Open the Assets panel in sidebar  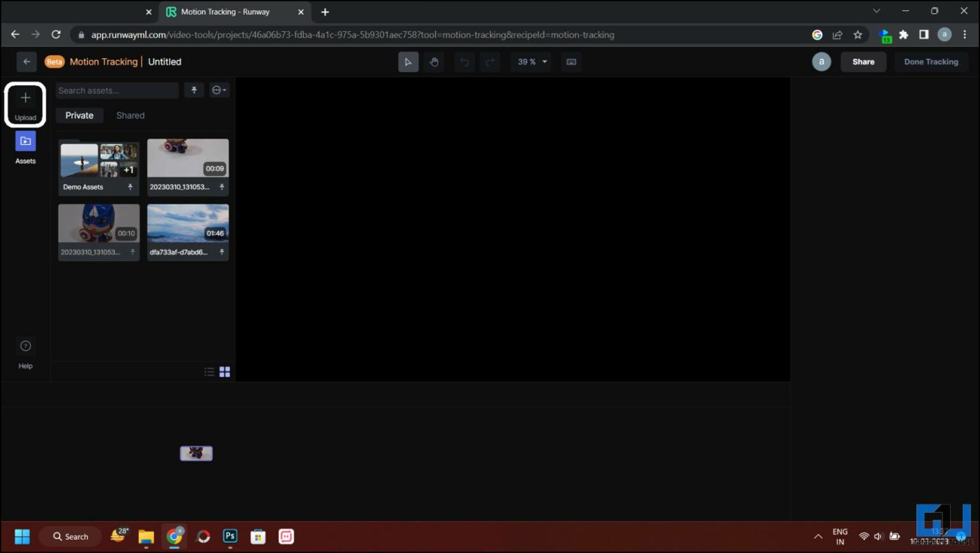coord(26,140)
